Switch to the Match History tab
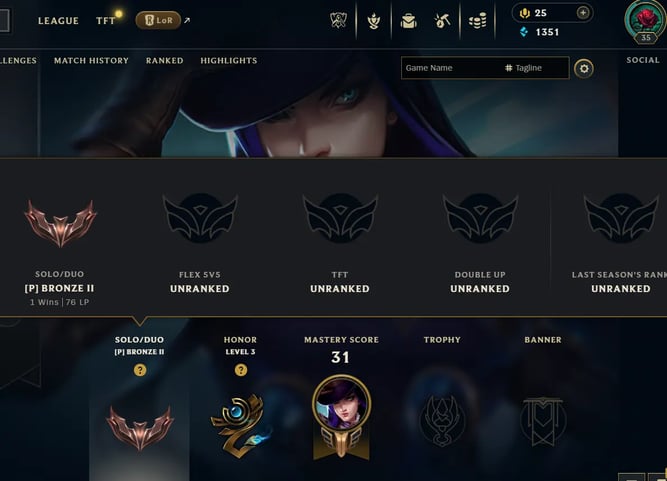The width and height of the screenshot is (667, 481). pos(91,60)
